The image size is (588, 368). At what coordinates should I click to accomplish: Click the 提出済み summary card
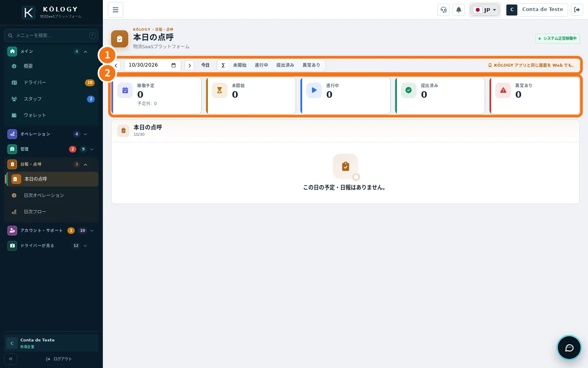pos(440,96)
